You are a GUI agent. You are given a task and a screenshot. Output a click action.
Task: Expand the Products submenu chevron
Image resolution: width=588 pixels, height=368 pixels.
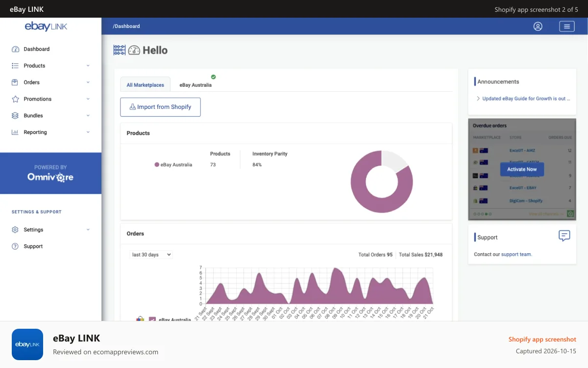88,66
